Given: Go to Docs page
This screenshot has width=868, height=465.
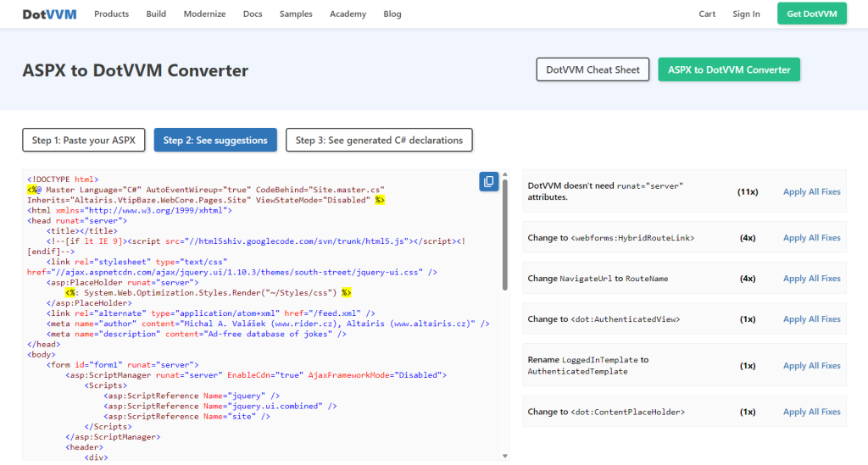Looking at the screenshot, I should click(253, 14).
